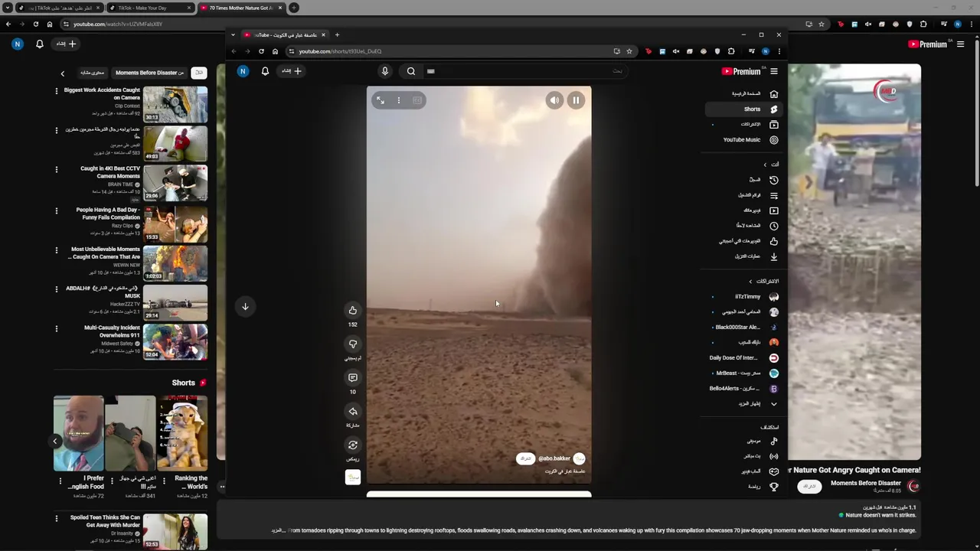Mute the Shorts video volume
Viewport: 980px width, 551px height.
(554, 100)
